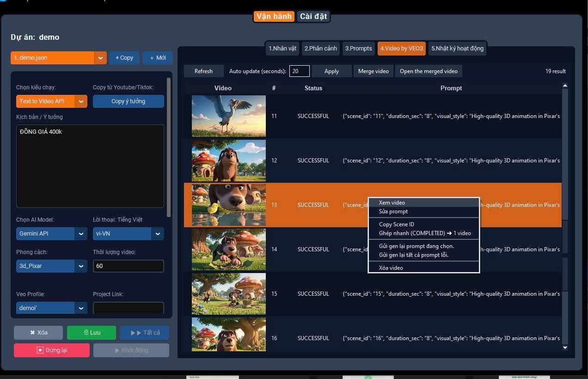The image size is (588, 379).
Task: Select Xem video from context menu
Action: [392, 203]
